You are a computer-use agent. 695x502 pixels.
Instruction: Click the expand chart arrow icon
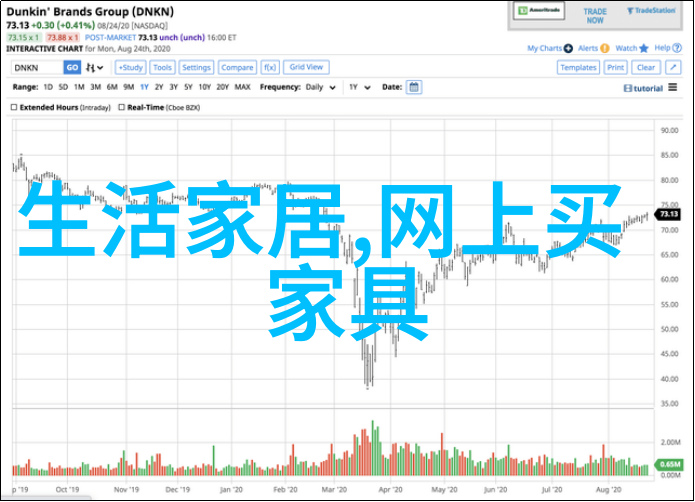click(673, 67)
